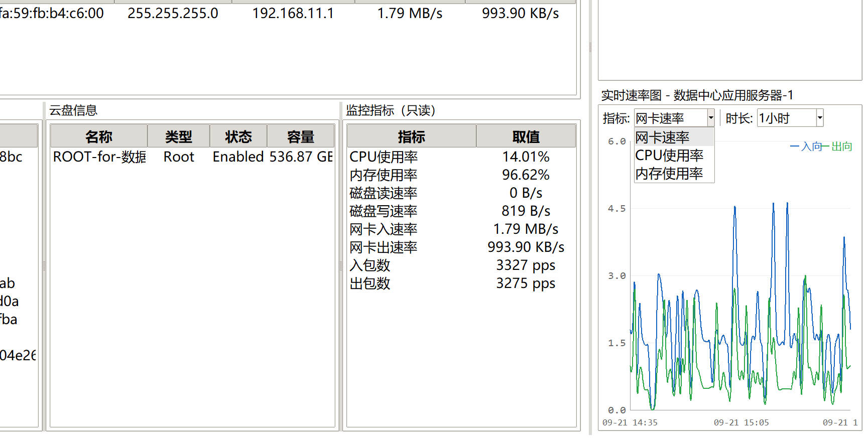Viewport: 868px width, 439px height.
Task: Select the 网卡入速率 metric row
Action: point(461,229)
